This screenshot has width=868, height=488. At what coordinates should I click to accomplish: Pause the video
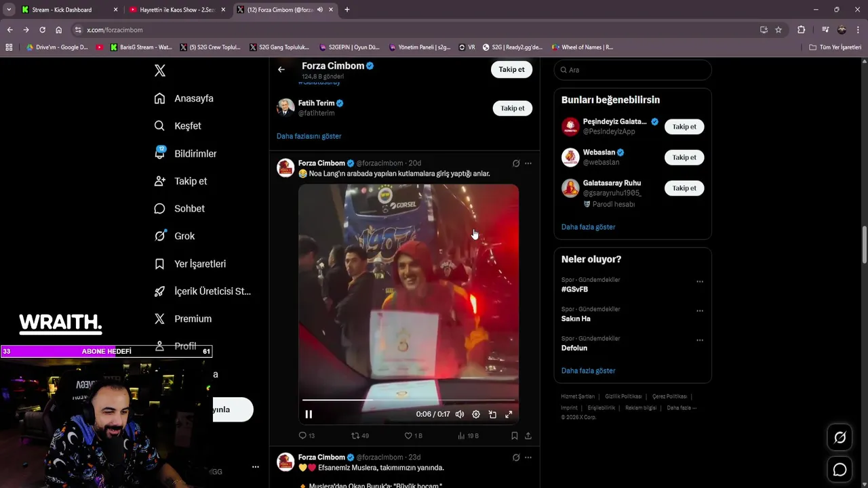pyautogui.click(x=309, y=414)
